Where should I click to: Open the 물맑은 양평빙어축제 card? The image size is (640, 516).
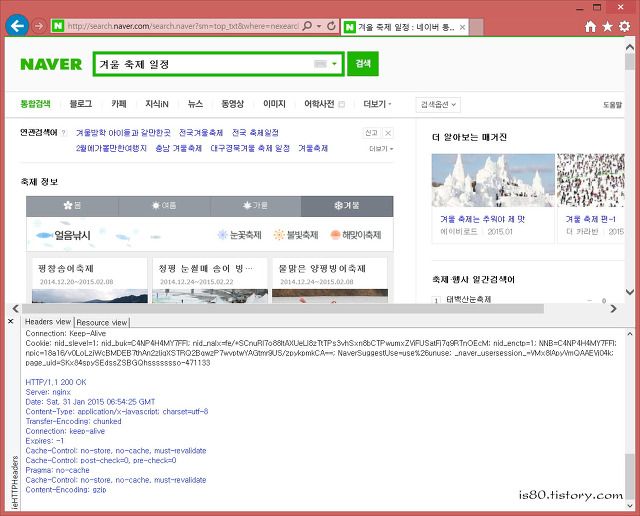point(330,280)
